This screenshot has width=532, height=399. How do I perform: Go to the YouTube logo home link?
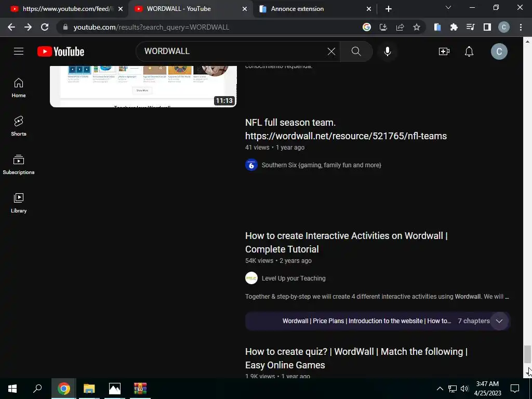[x=61, y=51]
